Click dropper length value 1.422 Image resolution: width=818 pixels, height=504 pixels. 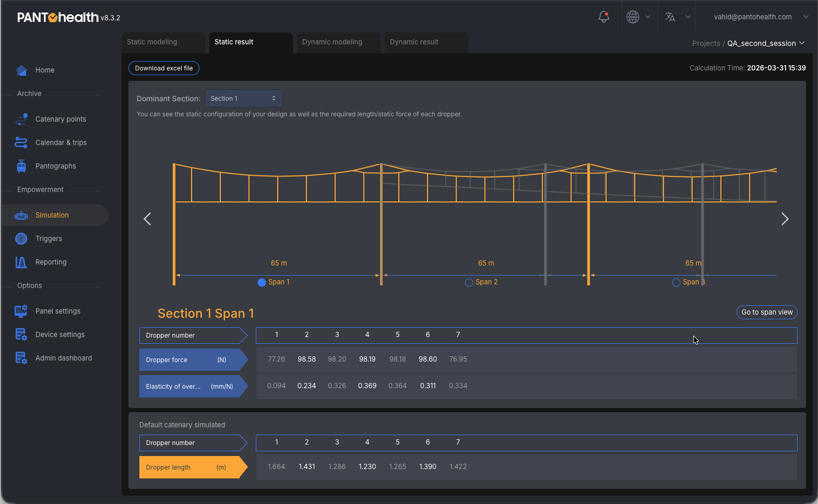point(458,466)
